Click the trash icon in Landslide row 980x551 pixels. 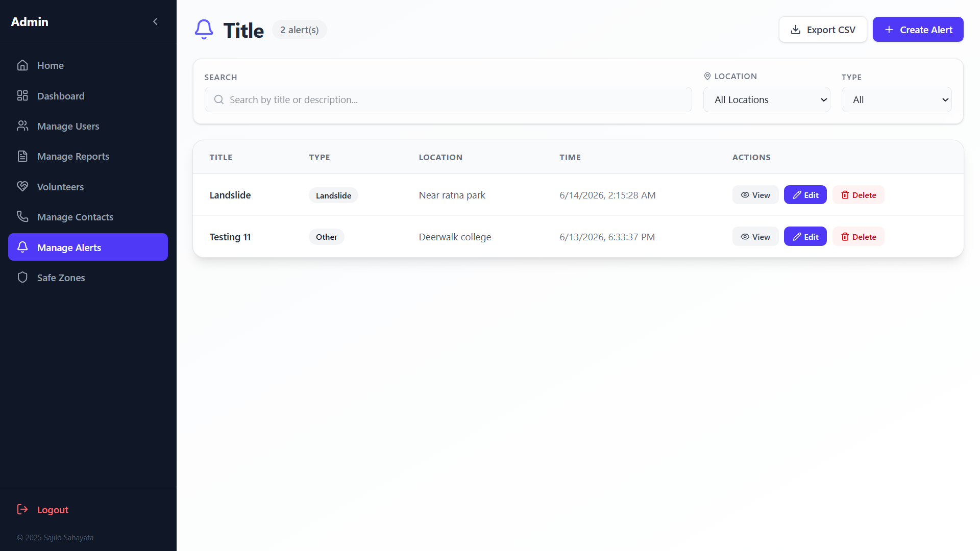click(845, 195)
